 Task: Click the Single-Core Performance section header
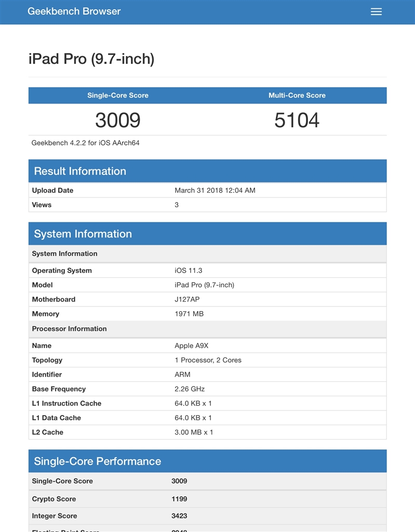pyautogui.click(x=207, y=461)
